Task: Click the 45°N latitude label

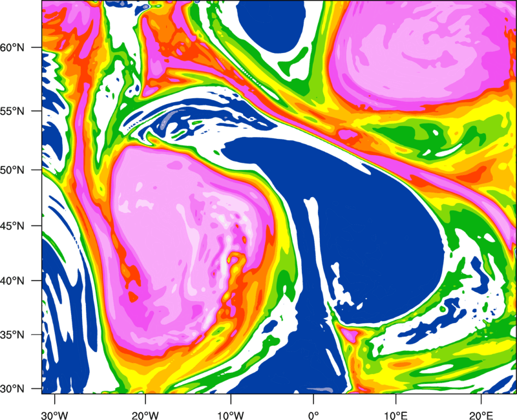Action: tap(12, 226)
